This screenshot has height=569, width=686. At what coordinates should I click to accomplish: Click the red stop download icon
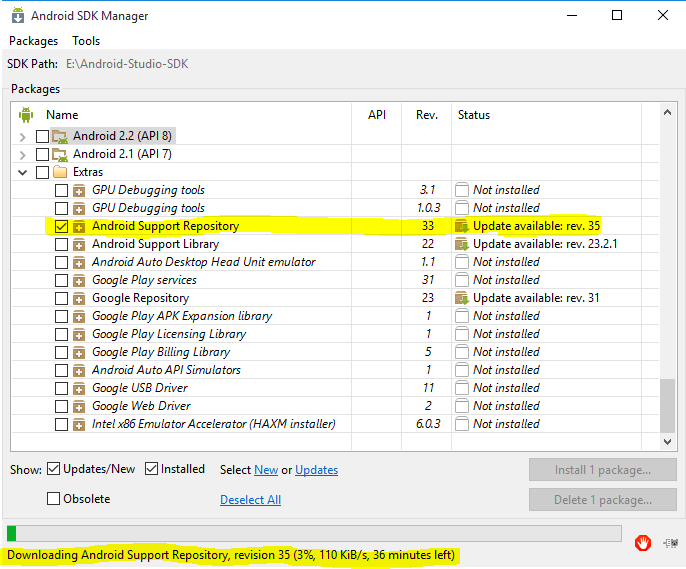pyautogui.click(x=642, y=543)
